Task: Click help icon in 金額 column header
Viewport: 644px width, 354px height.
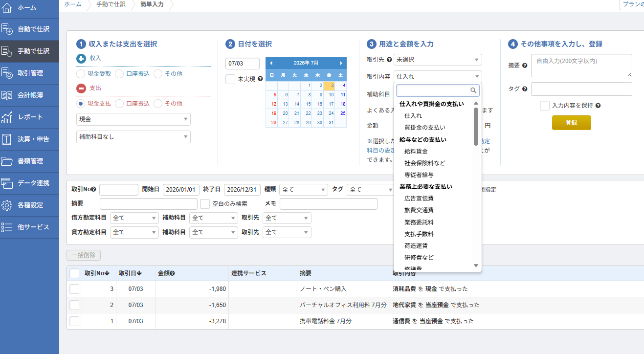Action: coord(172,273)
